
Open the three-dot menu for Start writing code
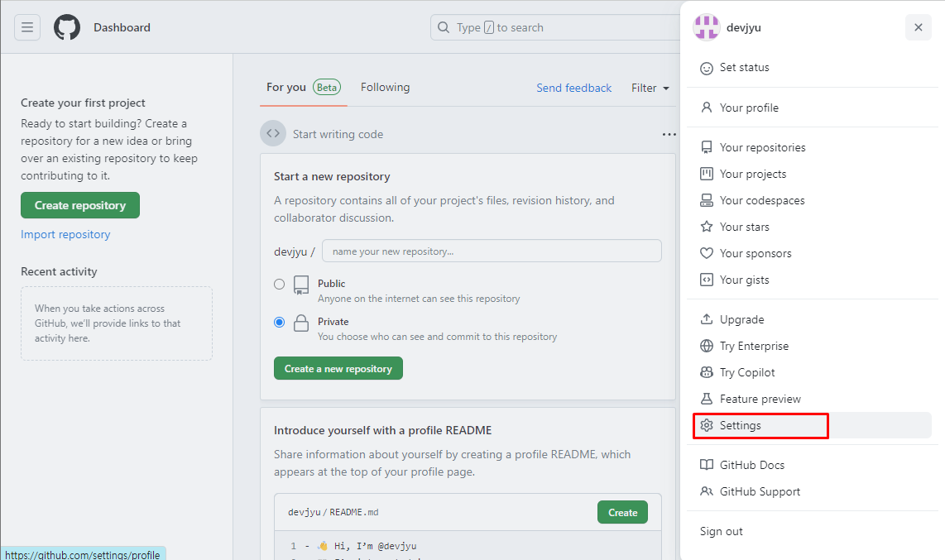point(669,134)
